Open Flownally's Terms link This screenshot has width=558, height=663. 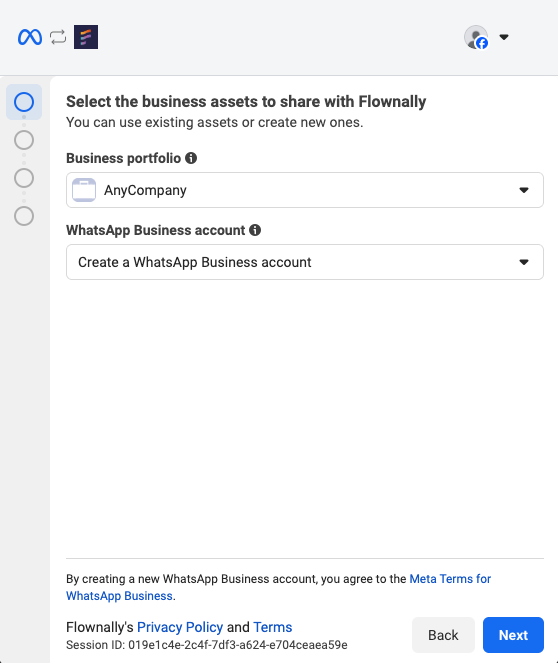(x=273, y=627)
